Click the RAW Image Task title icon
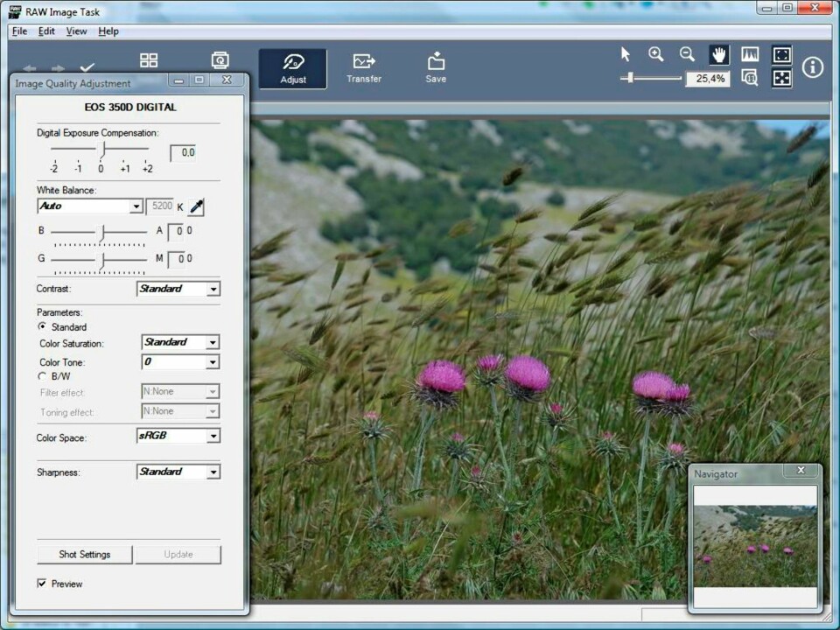Screen dimensions: 840x630 click(x=15, y=11)
